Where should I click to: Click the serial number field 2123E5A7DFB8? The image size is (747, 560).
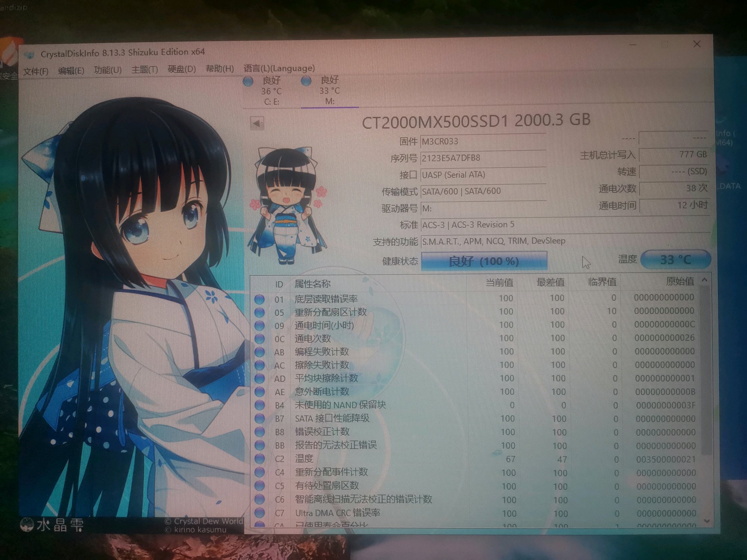[483, 158]
